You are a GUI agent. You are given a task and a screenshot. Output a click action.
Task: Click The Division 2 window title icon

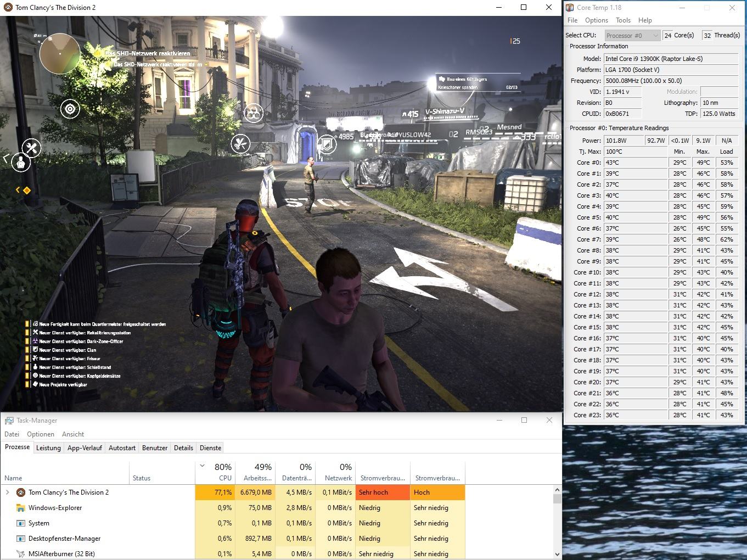tap(8, 8)
